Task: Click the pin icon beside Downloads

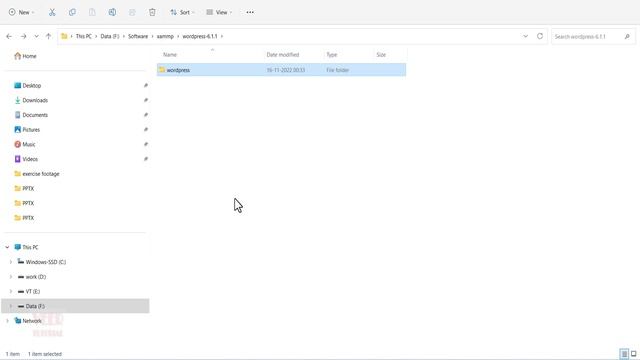Action: coord(146,100)
